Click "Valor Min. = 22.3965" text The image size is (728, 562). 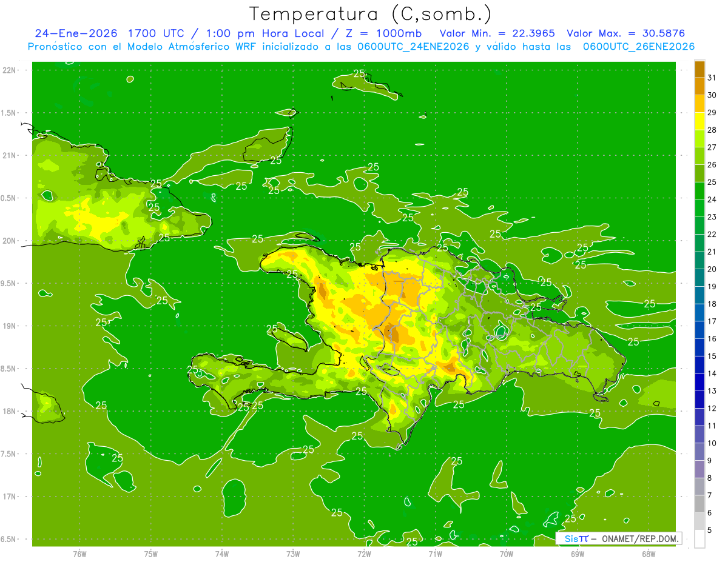click(x=497, y=33)
